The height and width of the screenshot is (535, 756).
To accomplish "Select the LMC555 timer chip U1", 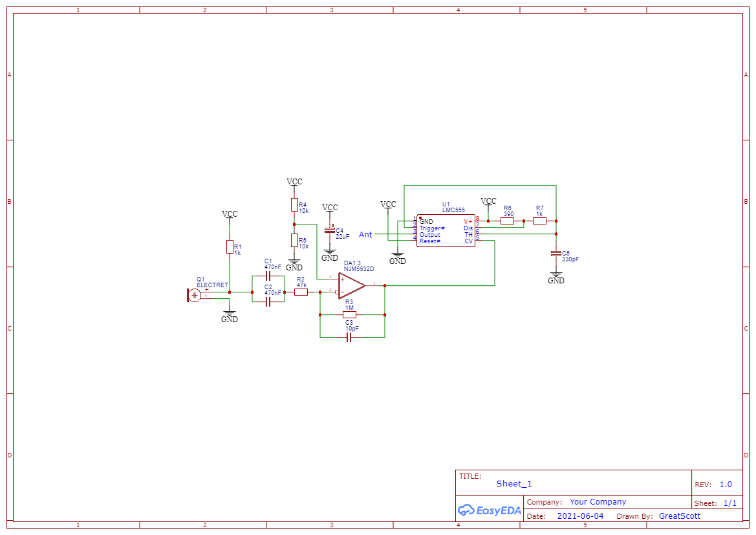I will pyautogui.click(x=446, y=232).
